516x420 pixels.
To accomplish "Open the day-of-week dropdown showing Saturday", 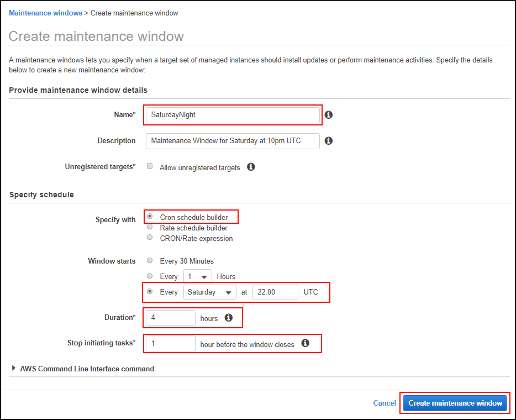I will [209, 292].
